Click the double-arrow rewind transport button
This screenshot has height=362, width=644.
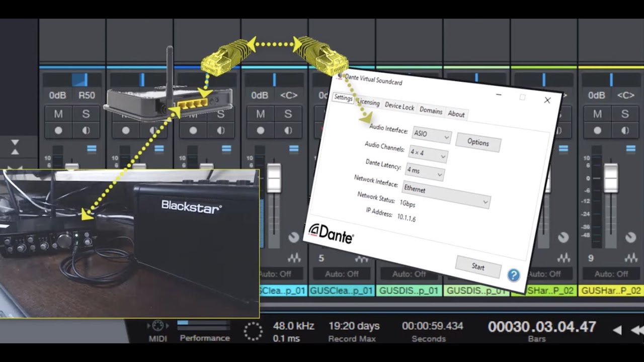coord(638,330)
